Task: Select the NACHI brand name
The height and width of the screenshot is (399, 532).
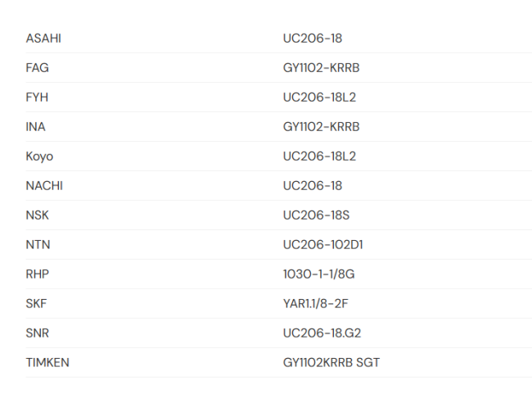Action: click(x=44, y=186)
